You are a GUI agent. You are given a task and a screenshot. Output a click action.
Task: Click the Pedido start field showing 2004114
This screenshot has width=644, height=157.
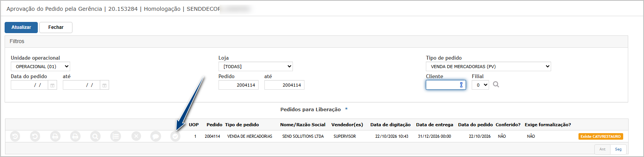pyautogui.click(x=239, y=85)
